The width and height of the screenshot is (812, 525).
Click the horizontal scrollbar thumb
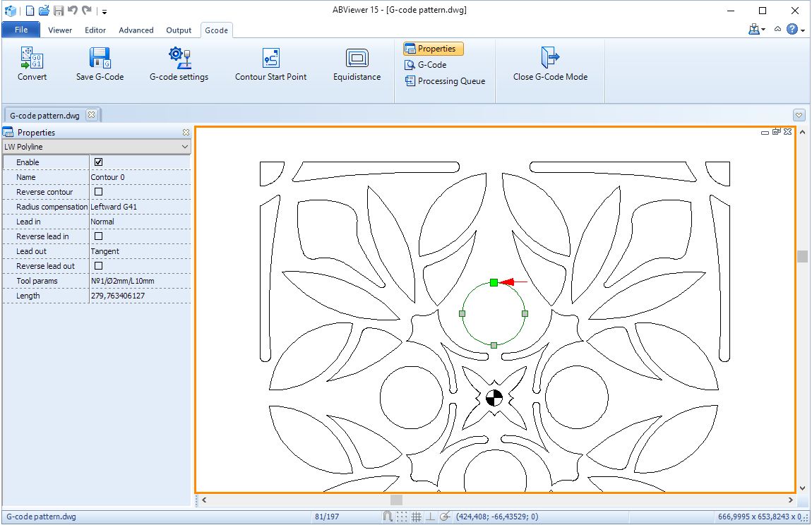(x=396, y=500)
